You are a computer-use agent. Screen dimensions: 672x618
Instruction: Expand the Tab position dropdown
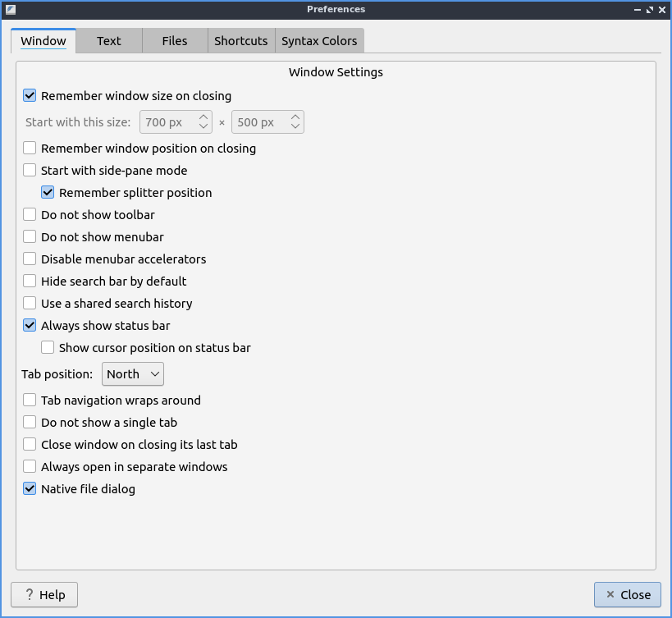[133, 374]
